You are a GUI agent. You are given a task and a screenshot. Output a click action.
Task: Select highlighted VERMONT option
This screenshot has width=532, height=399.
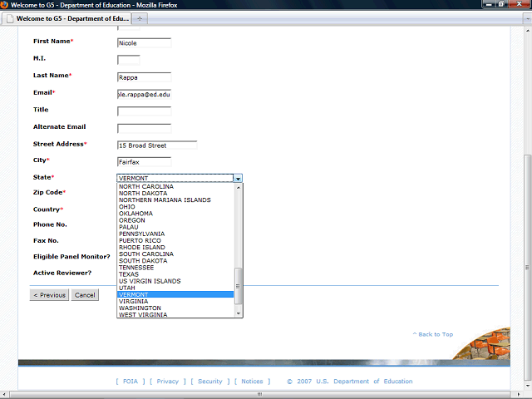coord(175,294)
